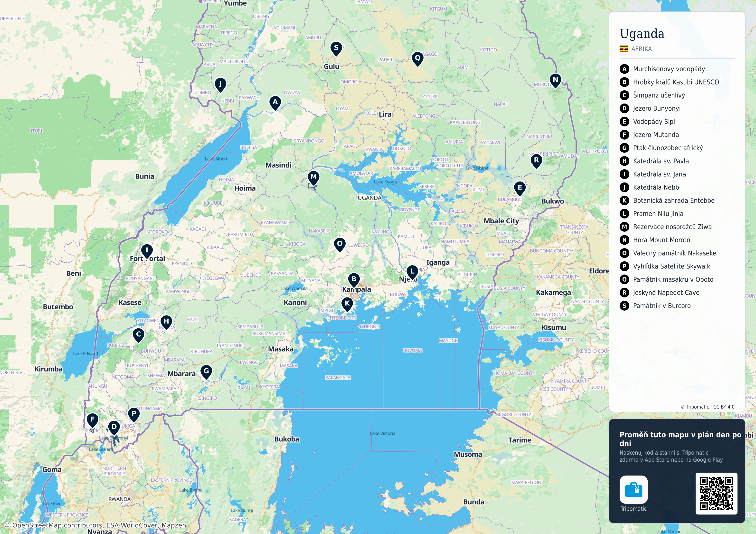Screen dimensions: 756x534
Task: Click map pin I at Fort Portal
Action: [x=147, y=251]
